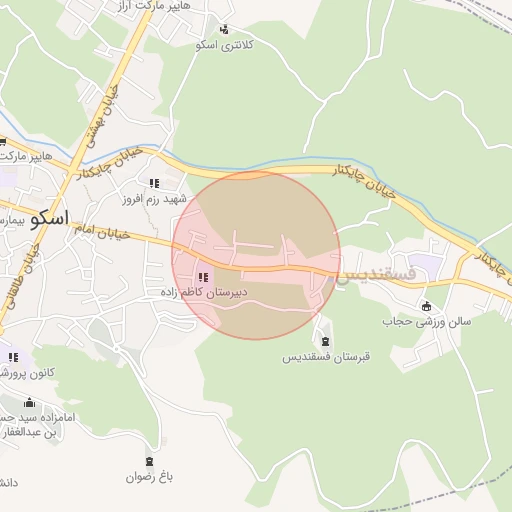This screenshot has width=512, height=512.
Task: Select the هایپر مارکت آراز label at the top
Action: tap(154, 6)
